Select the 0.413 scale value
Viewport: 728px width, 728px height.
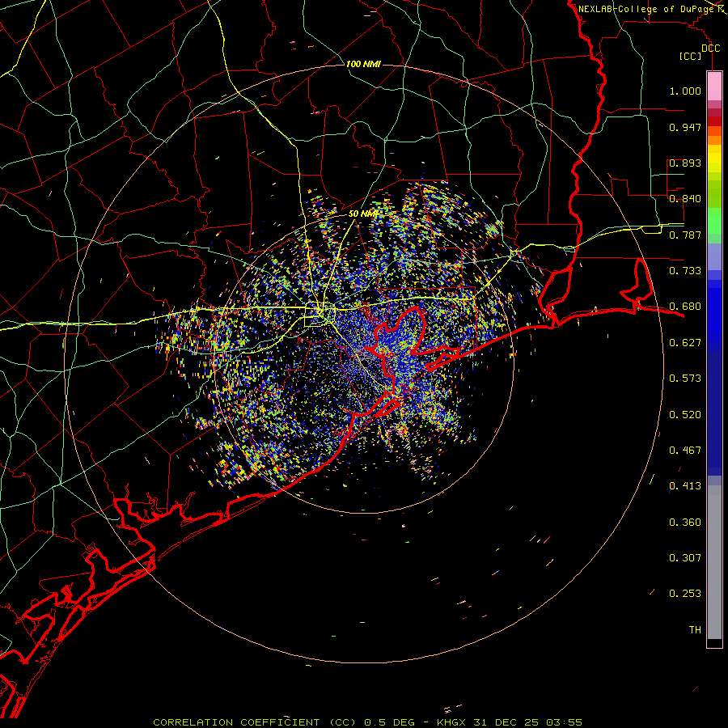point(685,486)
